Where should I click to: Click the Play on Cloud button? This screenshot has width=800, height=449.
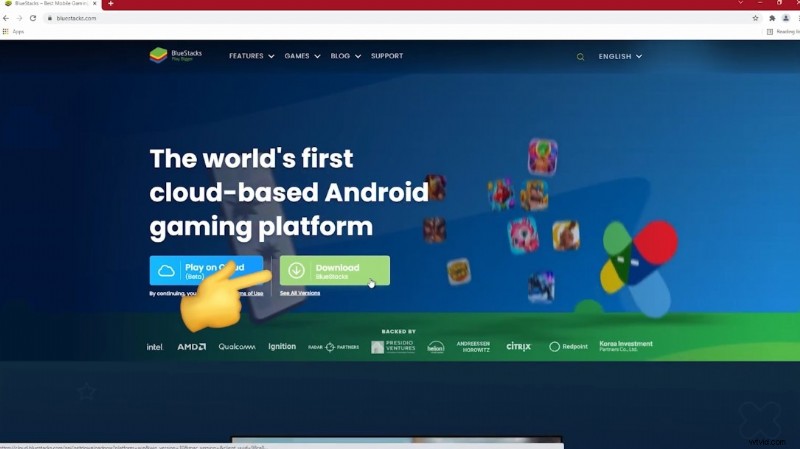(x=206, y=270)
